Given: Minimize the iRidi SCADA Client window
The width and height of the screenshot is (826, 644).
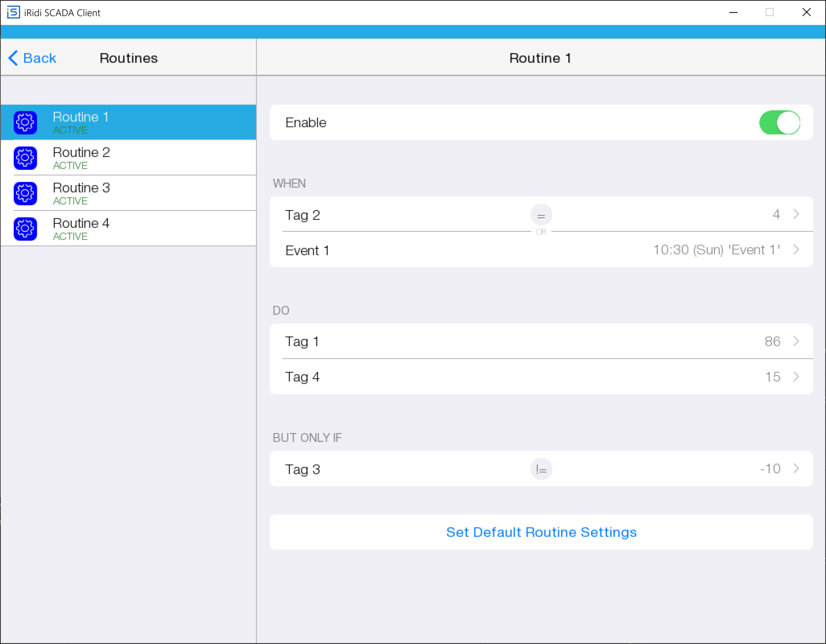Looking at the screenshot, I should (733, 13).
